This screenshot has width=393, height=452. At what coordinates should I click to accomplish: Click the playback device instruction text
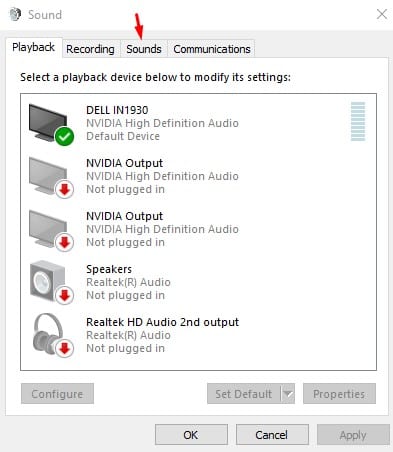tap(155, 77)
